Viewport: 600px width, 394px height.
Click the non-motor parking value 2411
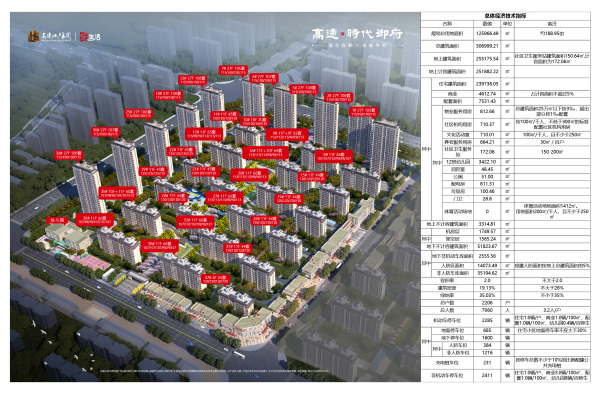click(487, 375)
